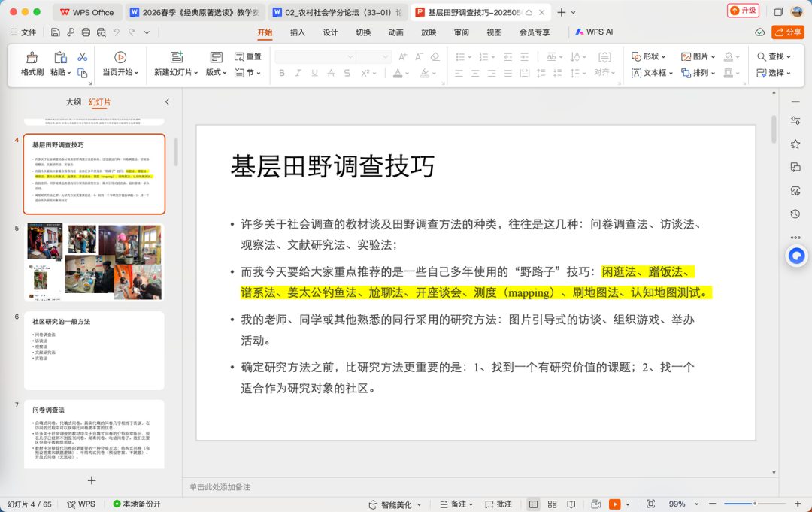Expand the quick access toolbar chevron
The image size is (812, 512).
click(147, 32)
